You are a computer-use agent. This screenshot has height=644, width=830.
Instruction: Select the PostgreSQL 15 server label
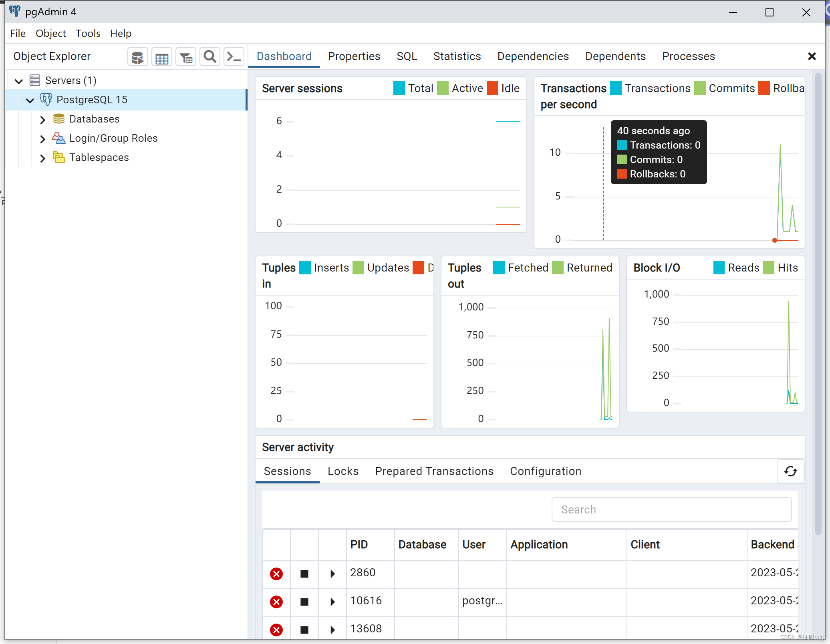pyautogui.click(x=92, y=100)
